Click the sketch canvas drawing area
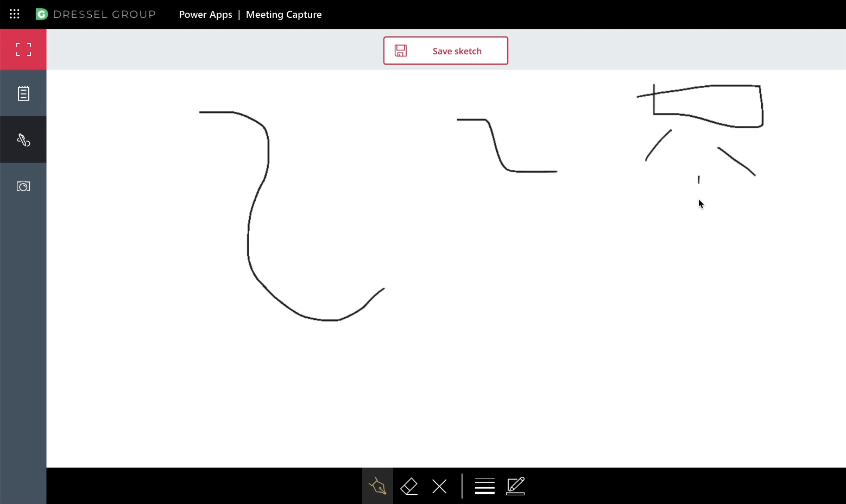 446,268
